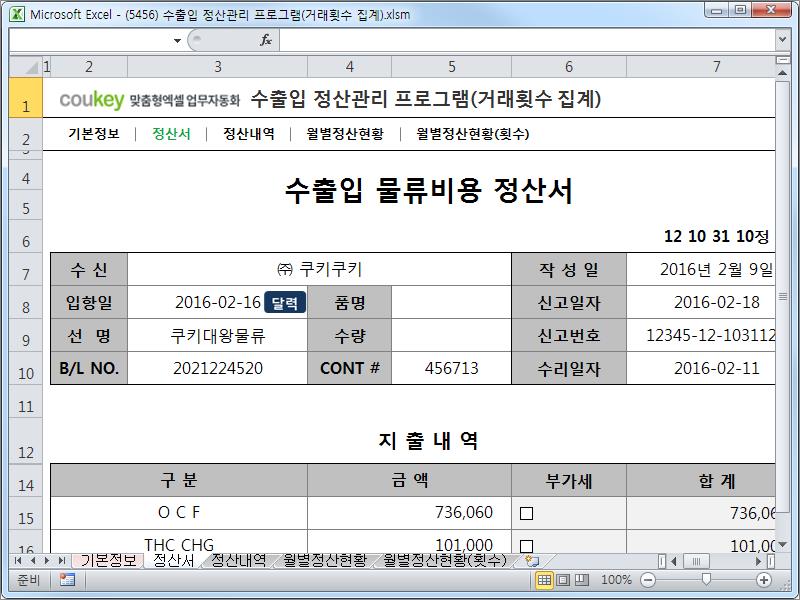
Task: Click the Excel application icon in title bar
Action: (x=17, y=14)
